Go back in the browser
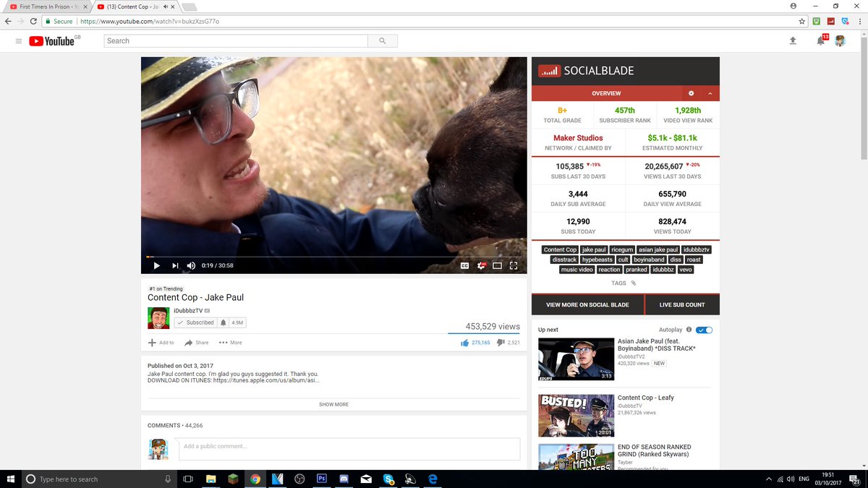This screenshot has height=488, width=868. tap(8, 22)
